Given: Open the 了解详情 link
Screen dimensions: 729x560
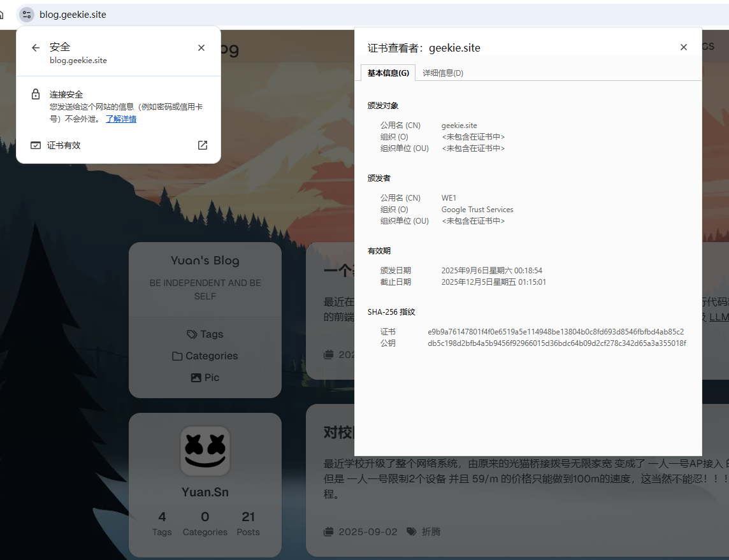Looking at the screenshot, I should coord(121,119).
